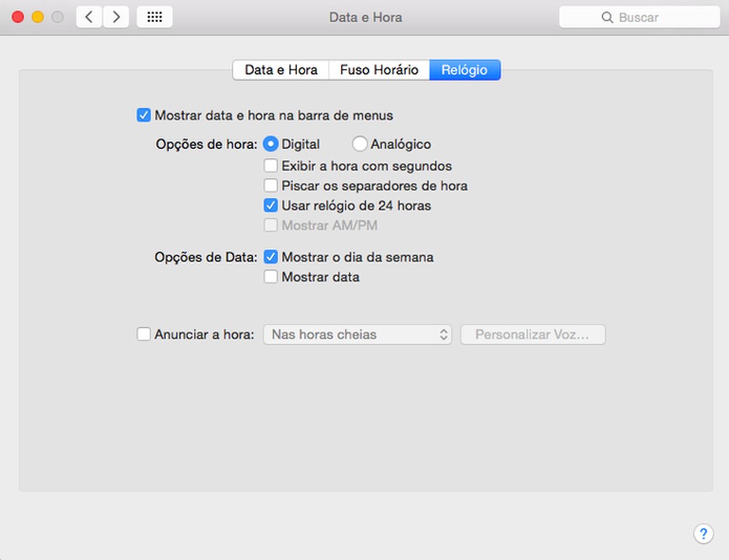This screenshot has height=560, width=729.
Task: Close the window with the red button
Action: click(18, 17)
